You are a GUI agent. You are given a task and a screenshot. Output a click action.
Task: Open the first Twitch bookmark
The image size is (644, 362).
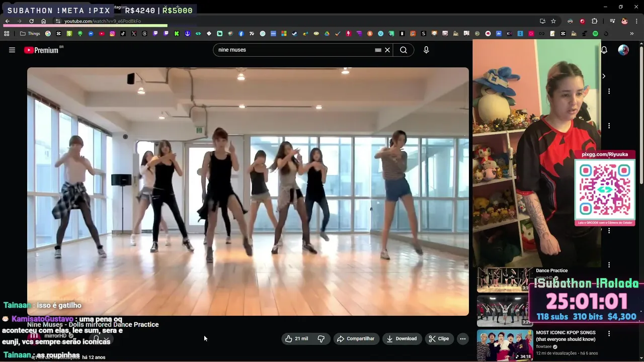tap(155, 34)
